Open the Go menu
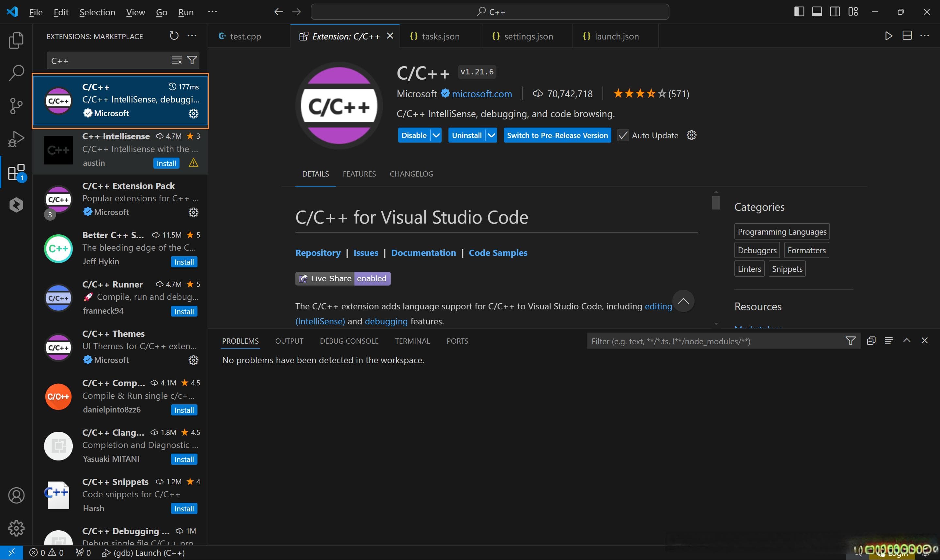The image size is (940, 560). coord(162,12)
